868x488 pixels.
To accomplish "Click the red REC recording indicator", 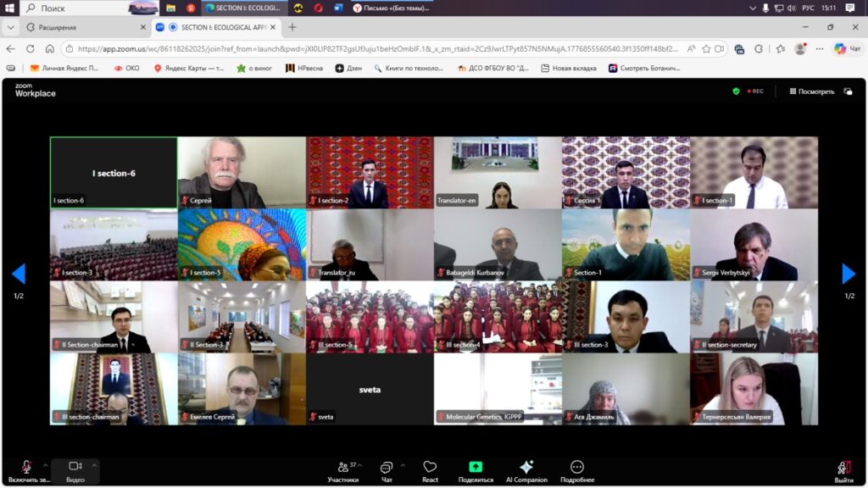I will coord(754,91).
